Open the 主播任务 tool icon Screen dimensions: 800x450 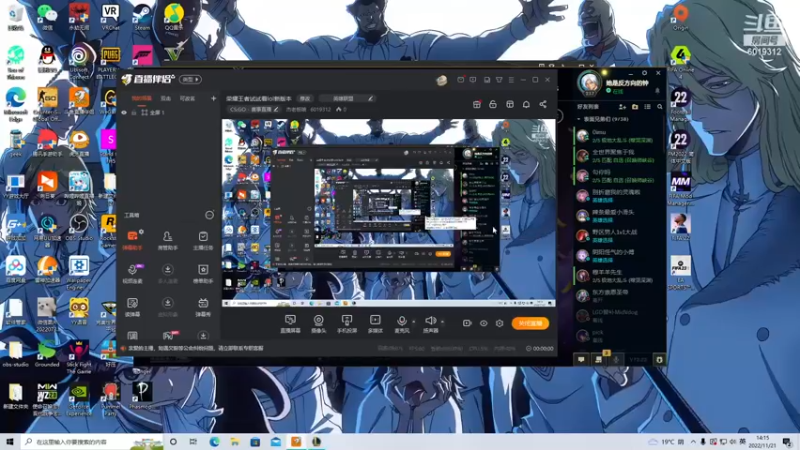[203, 240]
